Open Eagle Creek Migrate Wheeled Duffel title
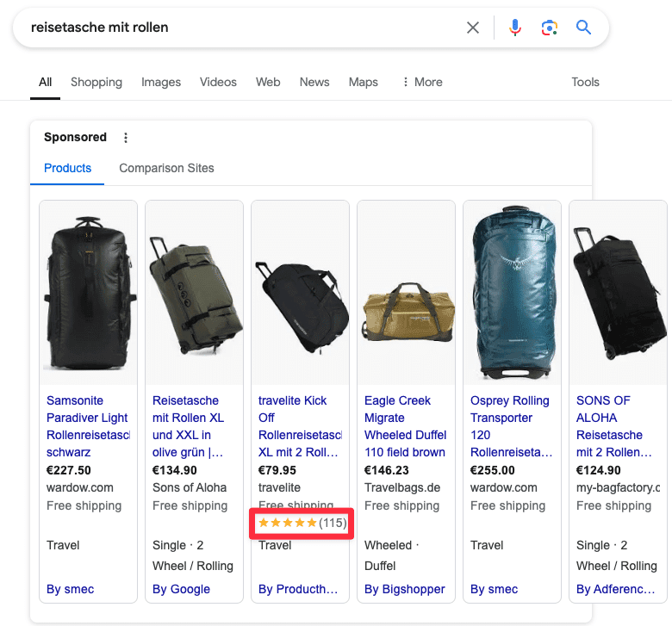The width and height of the screenshot is (672, 626). pos(406,426)
